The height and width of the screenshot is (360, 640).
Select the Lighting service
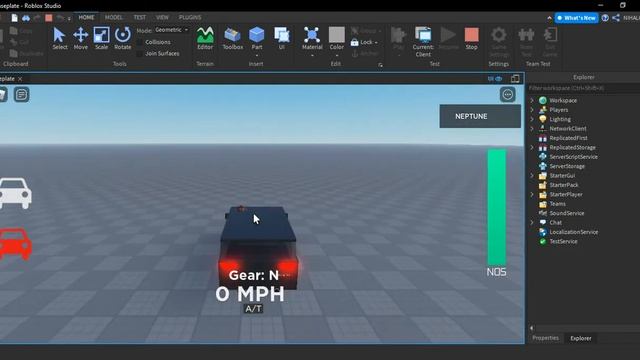point(560,119)
